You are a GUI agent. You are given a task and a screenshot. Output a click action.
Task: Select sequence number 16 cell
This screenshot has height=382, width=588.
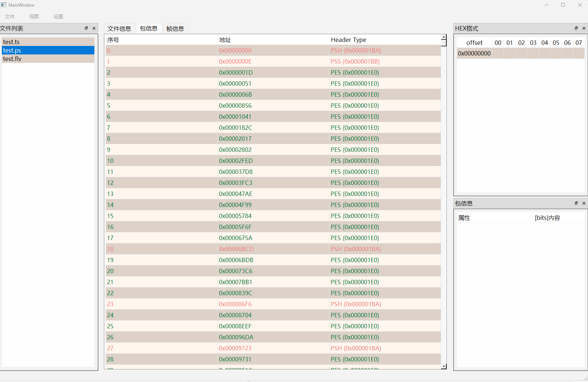click(162, 227)
